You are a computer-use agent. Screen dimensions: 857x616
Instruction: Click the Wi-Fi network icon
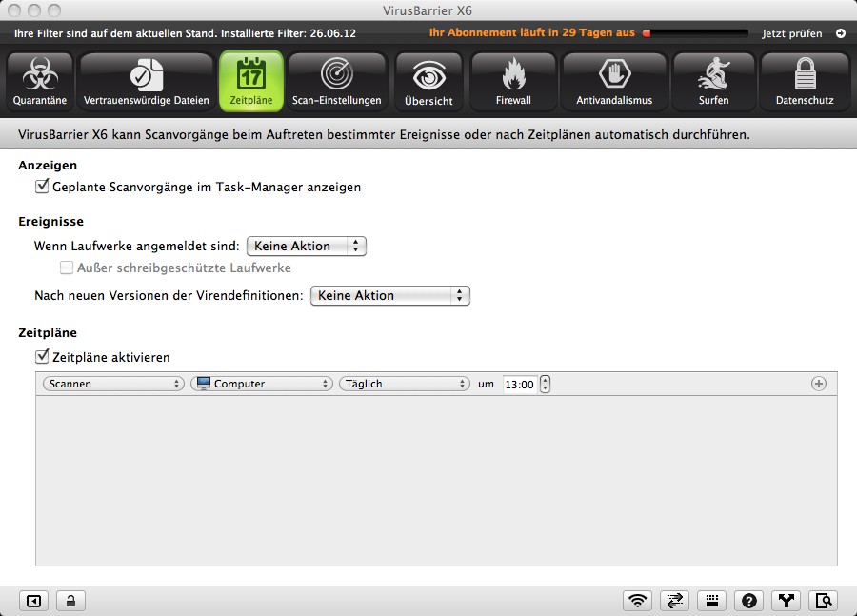pos(637,601)
